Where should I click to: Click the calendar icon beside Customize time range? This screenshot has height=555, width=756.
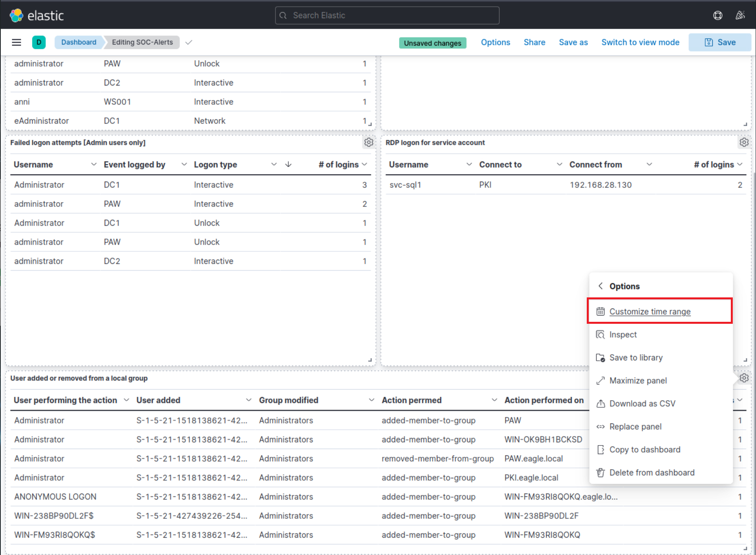[x=601, y=311]
